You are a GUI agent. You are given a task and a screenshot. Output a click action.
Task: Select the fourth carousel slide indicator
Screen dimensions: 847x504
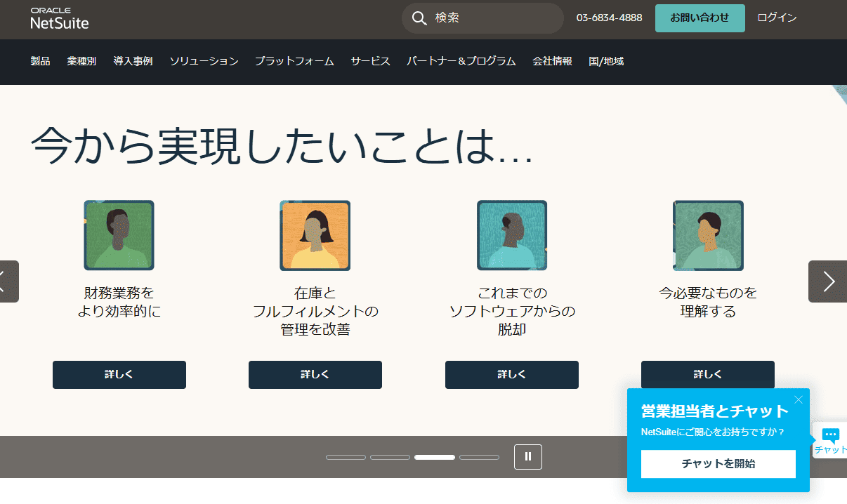pos(479,457)
